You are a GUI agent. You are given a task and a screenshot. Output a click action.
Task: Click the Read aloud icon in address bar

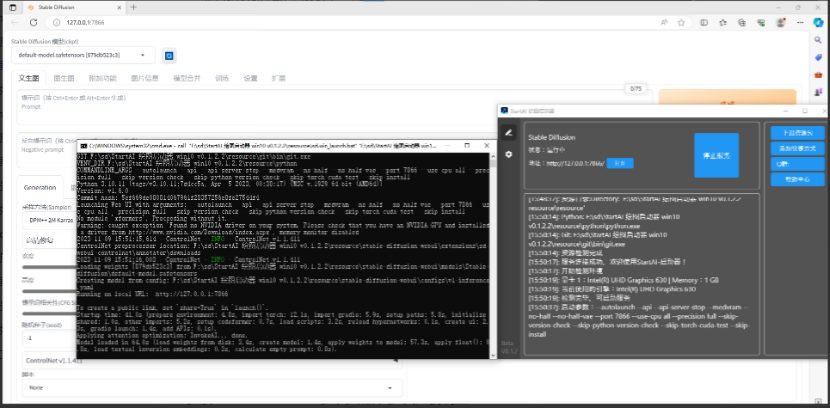664,22
